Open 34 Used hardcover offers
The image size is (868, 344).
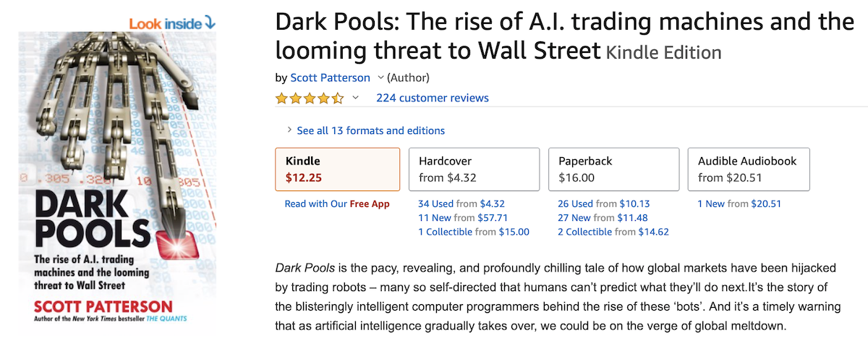(436, 204)
